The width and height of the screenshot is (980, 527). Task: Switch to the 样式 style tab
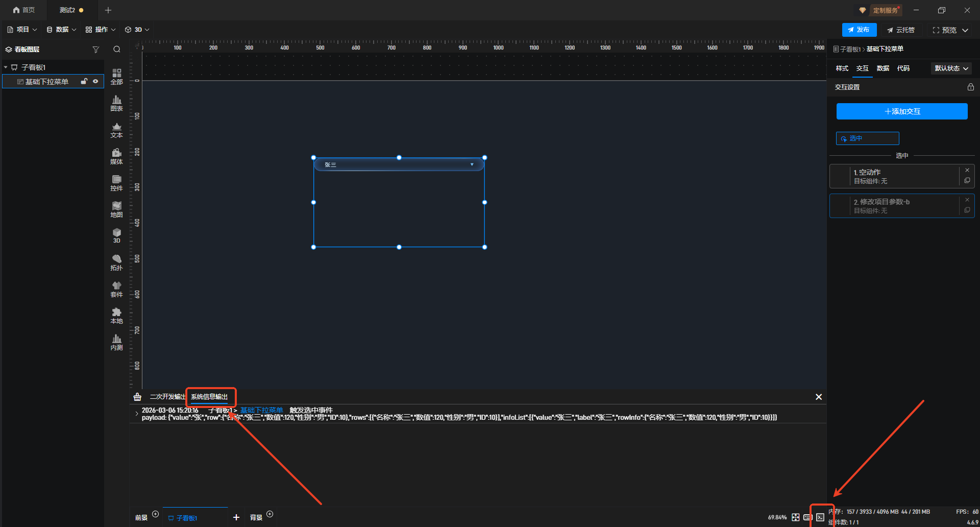842,68
